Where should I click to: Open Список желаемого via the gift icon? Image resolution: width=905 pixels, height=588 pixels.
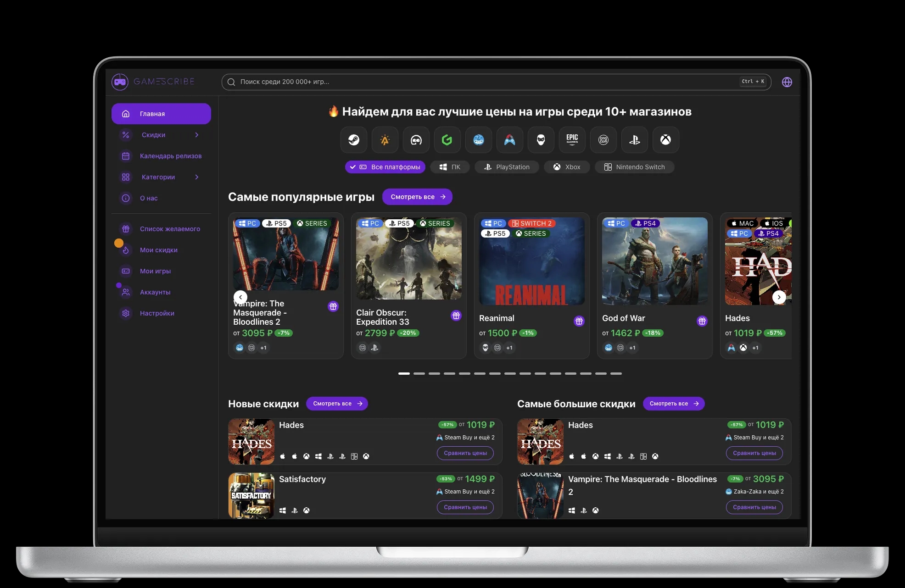coord(126,228)
